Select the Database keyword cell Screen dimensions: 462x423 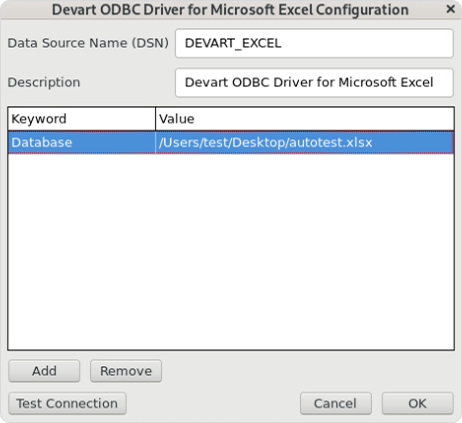click(82, 143)
